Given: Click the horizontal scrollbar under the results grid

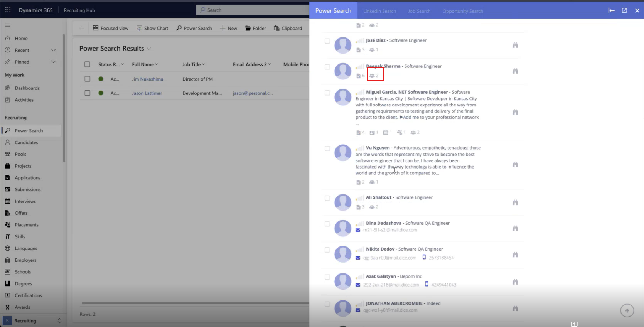Looking at the screenshot, I should click(195, 303).
